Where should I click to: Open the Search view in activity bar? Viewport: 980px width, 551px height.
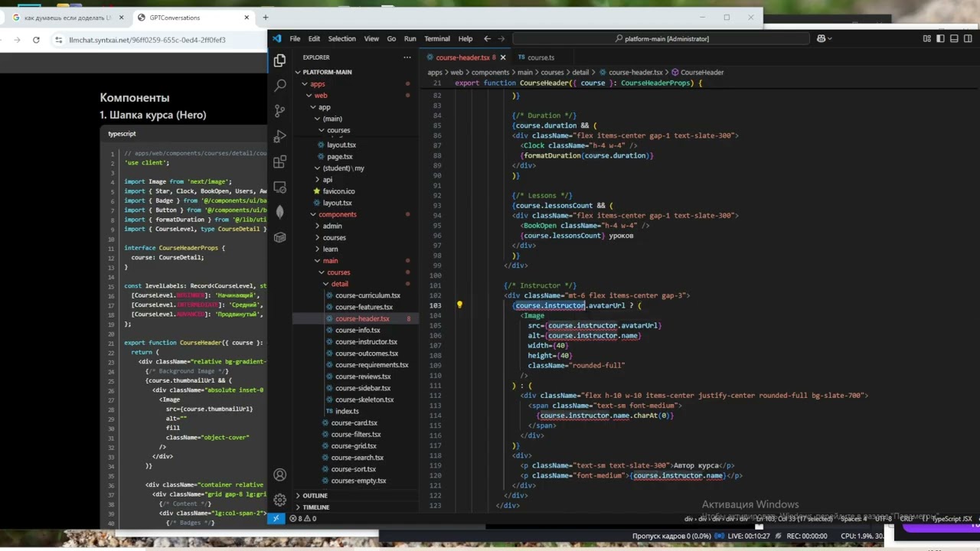coord(279,86)
